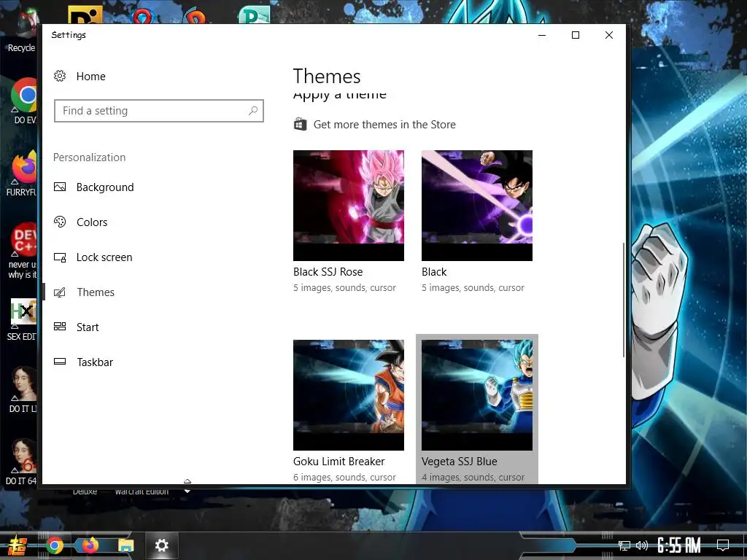Click the Black SSJ Rose theme name
The height and width of the screenshot is (560, 747).
click(328, 272)
